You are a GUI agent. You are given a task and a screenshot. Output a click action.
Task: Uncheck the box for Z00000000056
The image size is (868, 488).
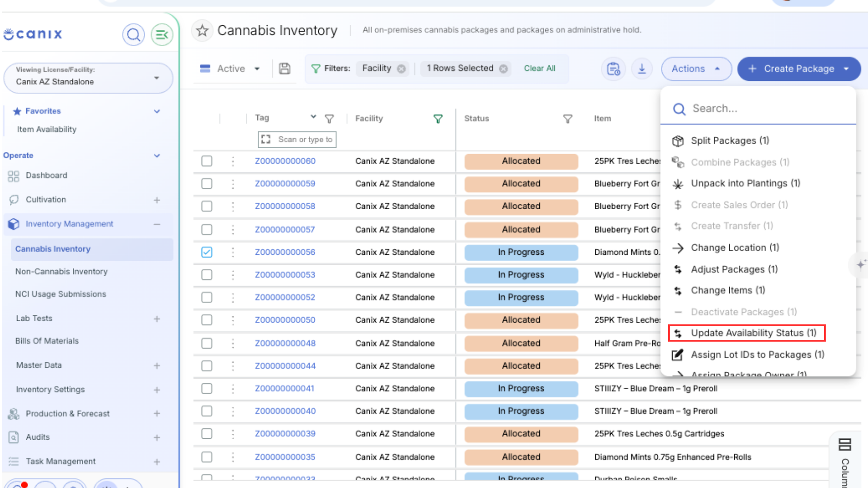(207, 252)
